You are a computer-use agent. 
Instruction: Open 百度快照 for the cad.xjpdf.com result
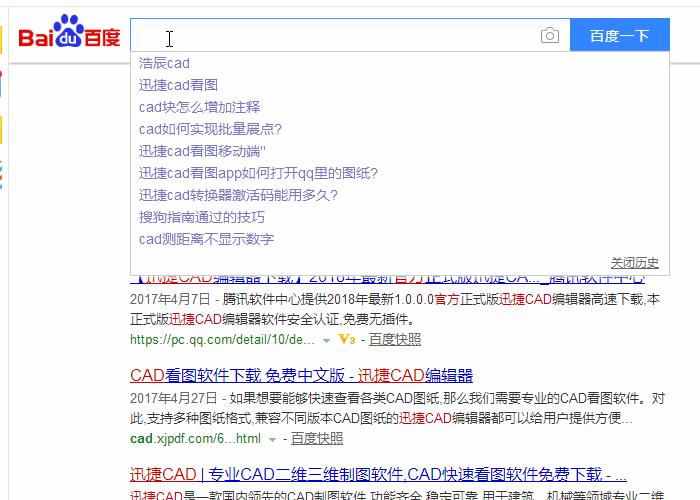click(x=317, y=439)
